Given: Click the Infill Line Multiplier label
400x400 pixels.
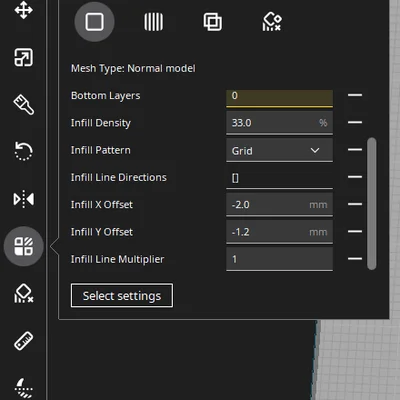Looking at the screenshot, I should [117, 259].
